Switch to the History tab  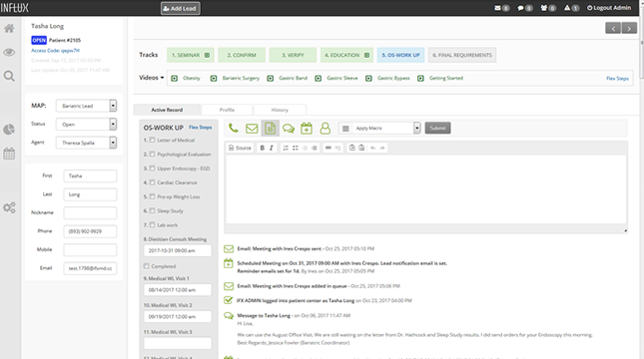click(280, 110)
